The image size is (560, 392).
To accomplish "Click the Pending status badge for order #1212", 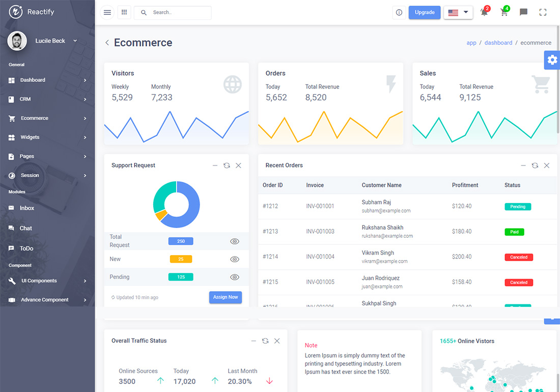I will (518, 207).
